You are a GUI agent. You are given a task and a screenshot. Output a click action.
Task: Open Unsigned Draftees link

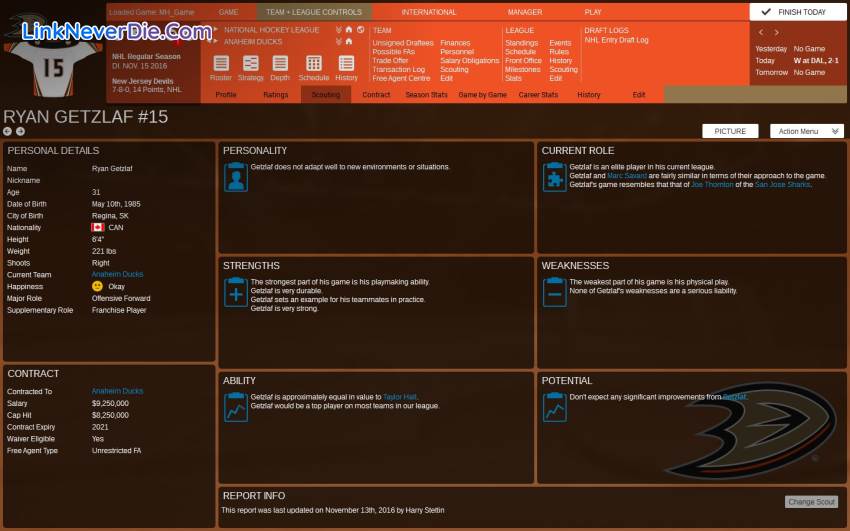click(403, 43)
